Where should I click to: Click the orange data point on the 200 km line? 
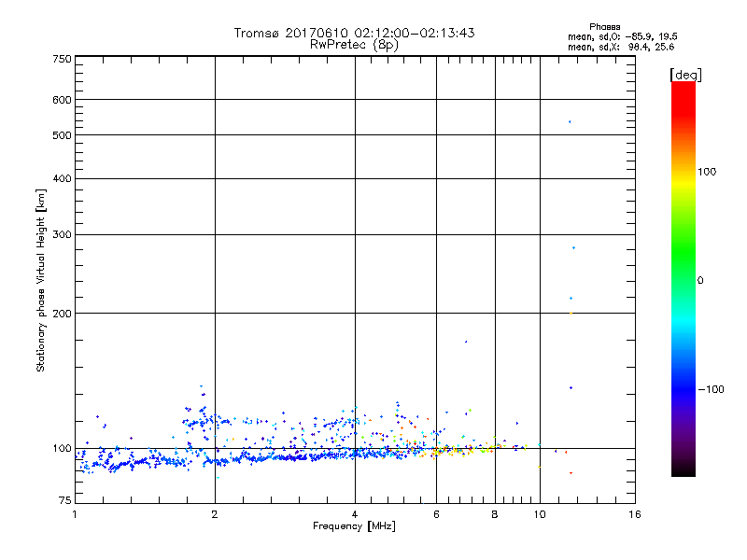(x=571, y=314)
